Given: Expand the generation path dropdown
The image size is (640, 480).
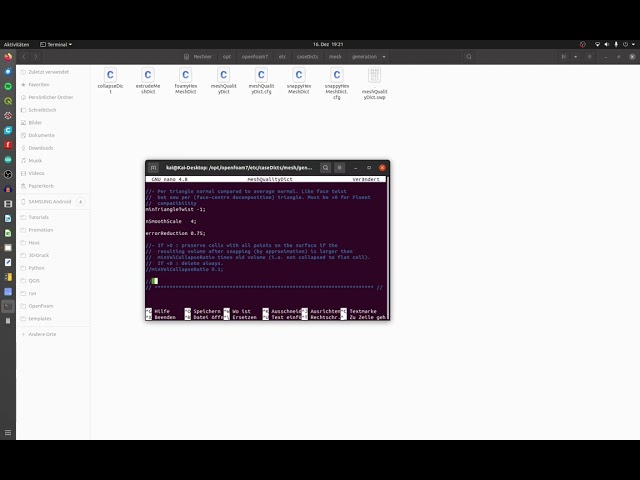Looking at the screenshot, I should point(384,57).
